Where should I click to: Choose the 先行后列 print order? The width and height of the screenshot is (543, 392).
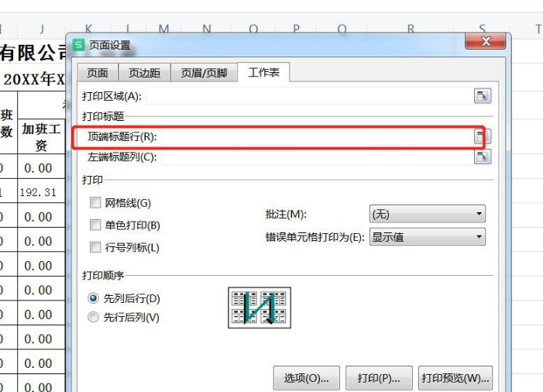click(x=95, y=317)
